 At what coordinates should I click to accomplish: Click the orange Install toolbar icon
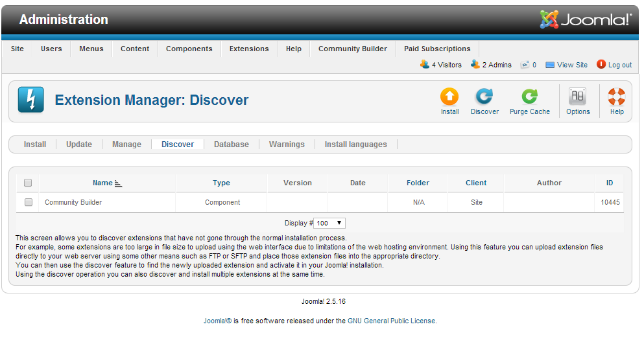[x=449, y=97]
